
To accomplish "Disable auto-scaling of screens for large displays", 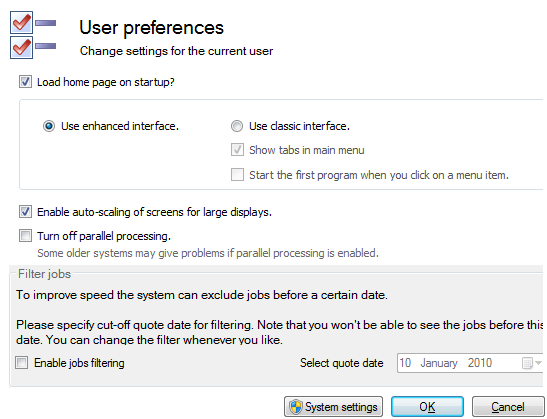I will 25,212.
